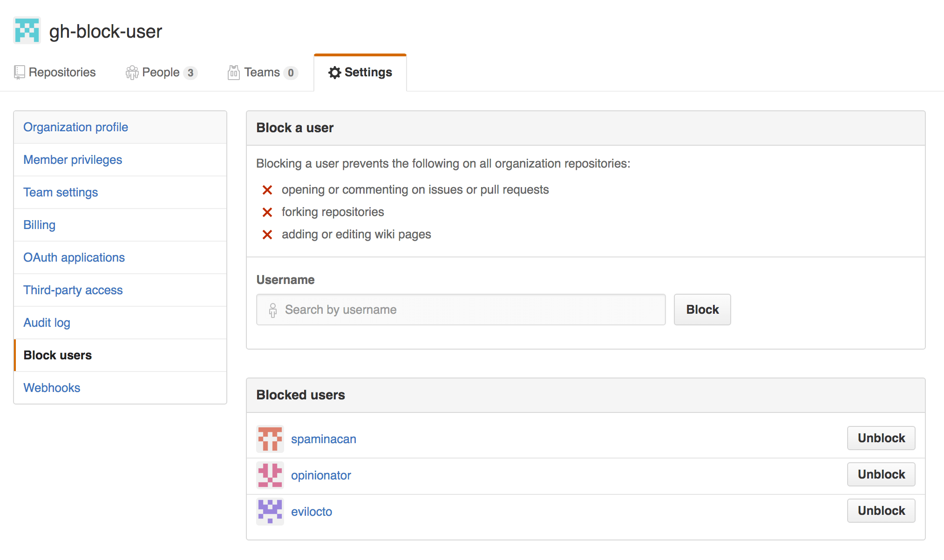The image size is (944, 560).
Task: Unblock the user spaminacan
Action: click(881, 438)
